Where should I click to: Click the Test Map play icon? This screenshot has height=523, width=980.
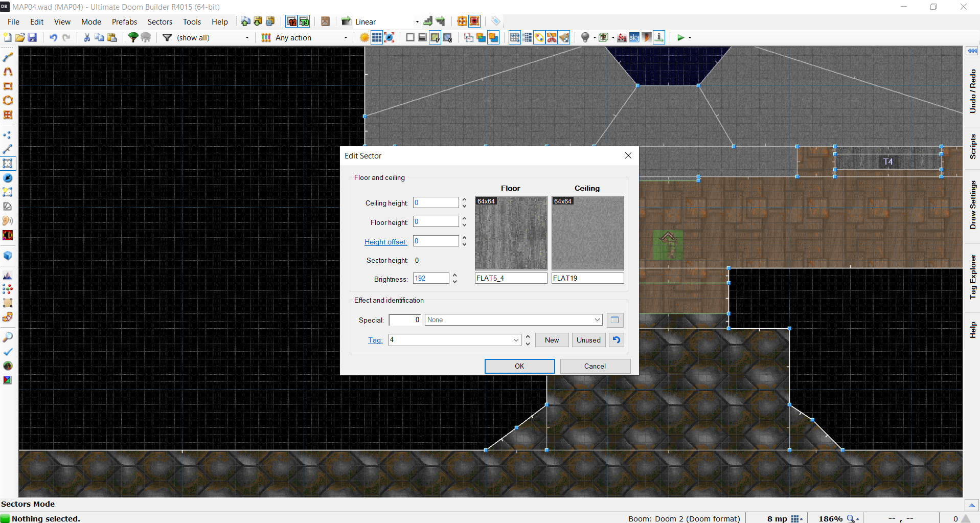click(680, 37)
